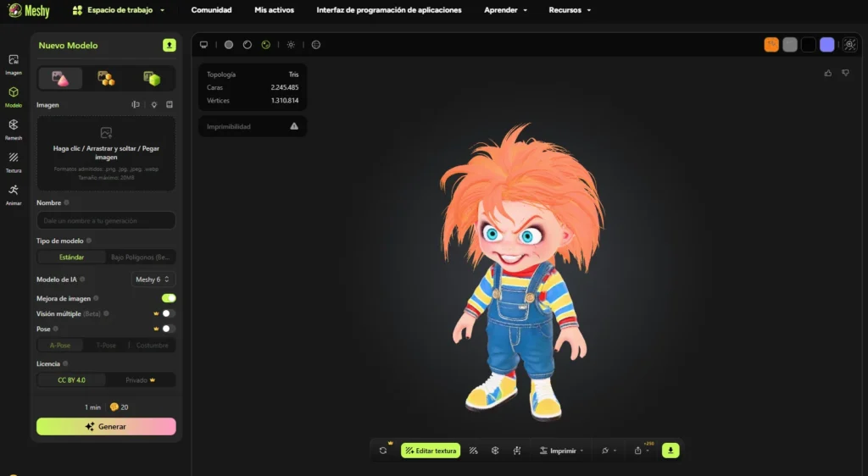Open the Remesh tool in the sidebar
Screen dimensions: 868x476
[13, 128]
